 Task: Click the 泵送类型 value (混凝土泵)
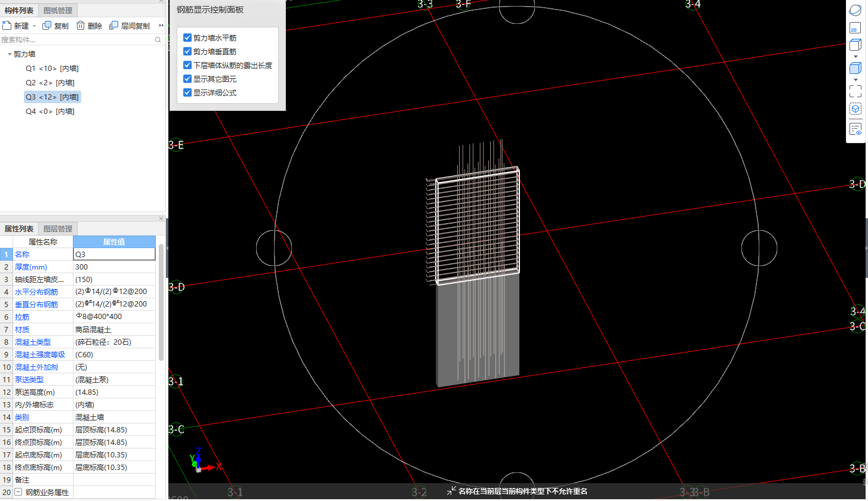[114, 379]
